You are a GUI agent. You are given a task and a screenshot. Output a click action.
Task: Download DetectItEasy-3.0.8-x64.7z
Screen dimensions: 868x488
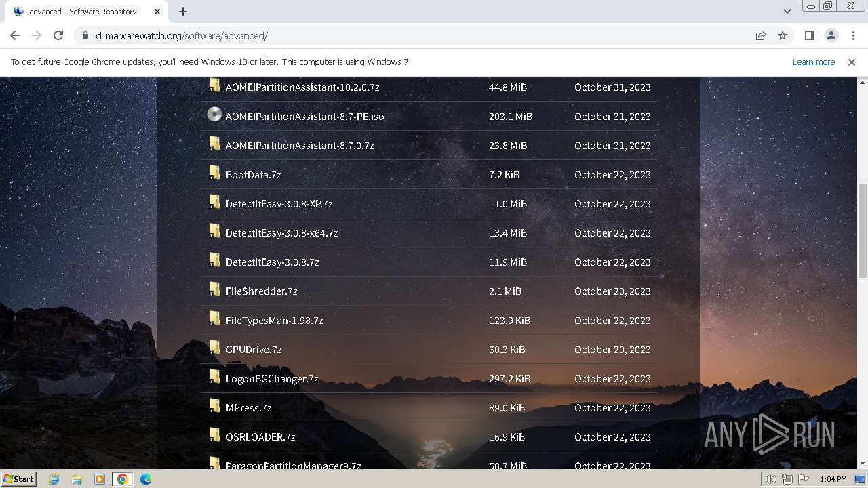coord(282,233)
